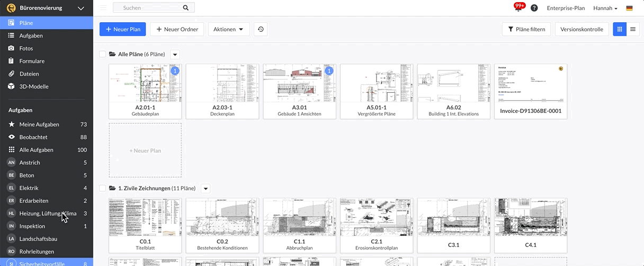Click the hamburger menu icon
644x266 pixels.
coord(103,8)
